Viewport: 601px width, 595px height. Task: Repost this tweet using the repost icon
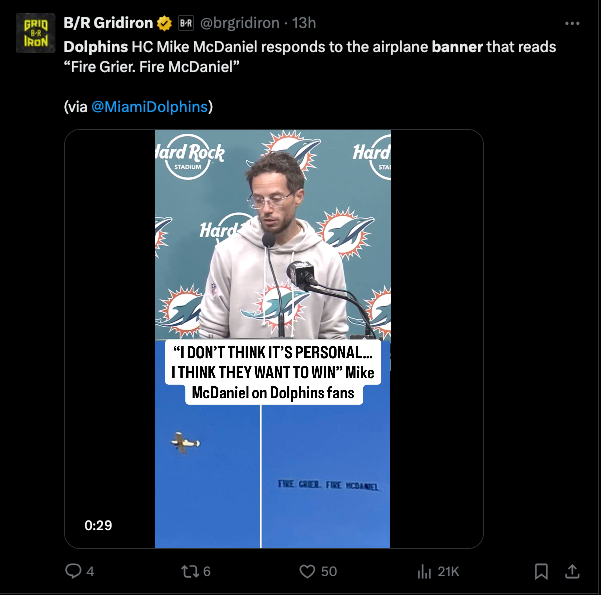tap(186, 571)
